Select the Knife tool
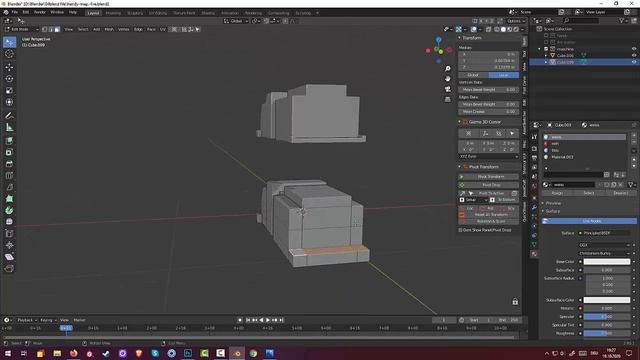 [9, 187]
